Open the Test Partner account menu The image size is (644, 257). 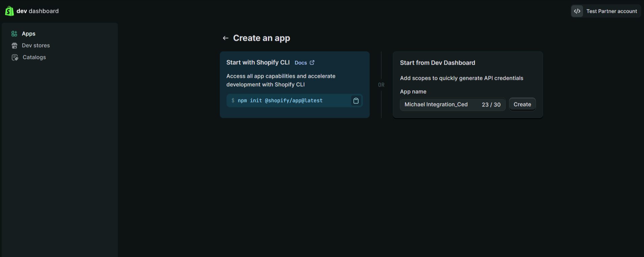click(611, 11)
